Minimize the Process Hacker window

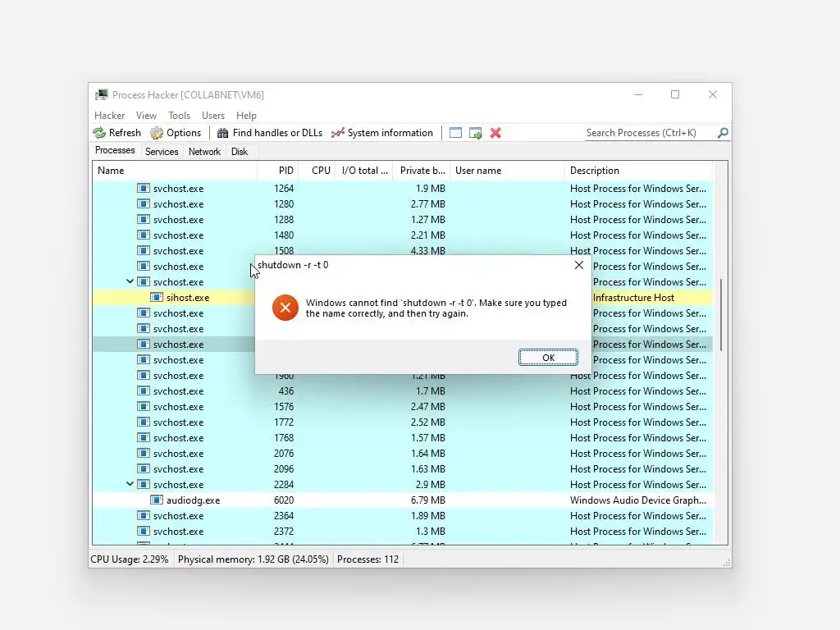(x=638, y=94)
